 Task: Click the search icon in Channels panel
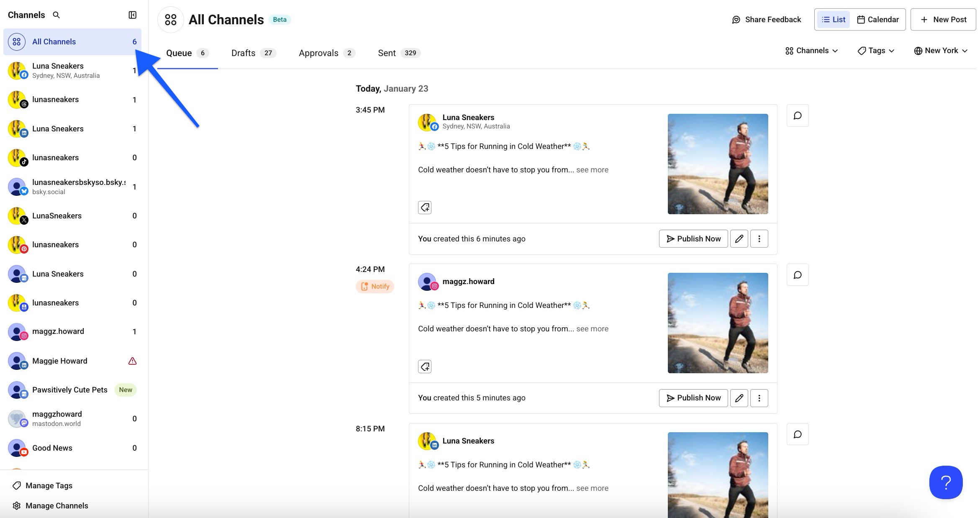[x=56, y=15]
